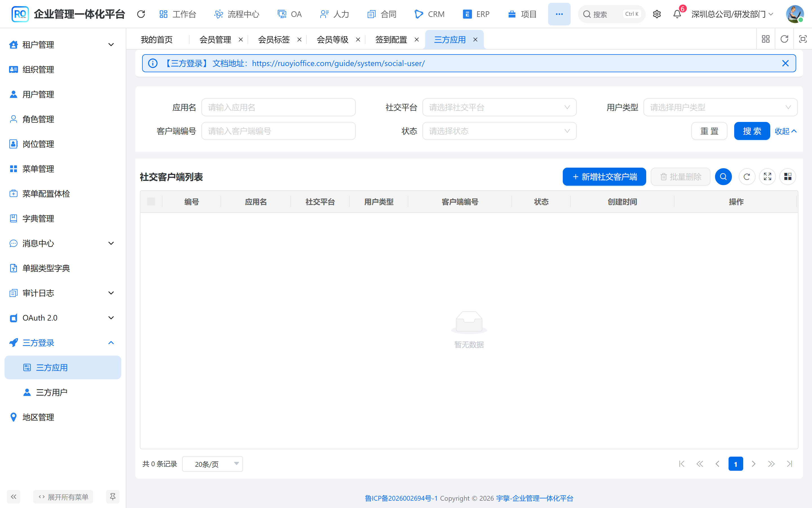812x508 pixels.
Task: Focus the 客户端编号 input field
Action: pos(279,131)
